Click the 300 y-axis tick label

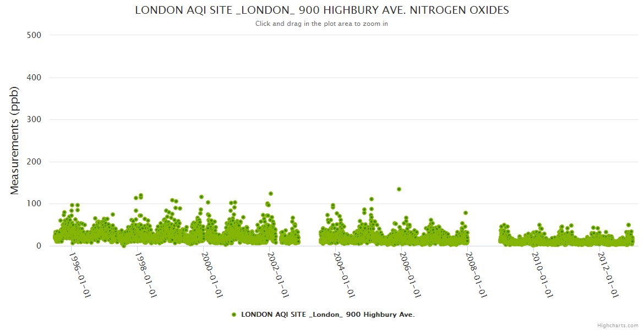click(x=34, y=119)
